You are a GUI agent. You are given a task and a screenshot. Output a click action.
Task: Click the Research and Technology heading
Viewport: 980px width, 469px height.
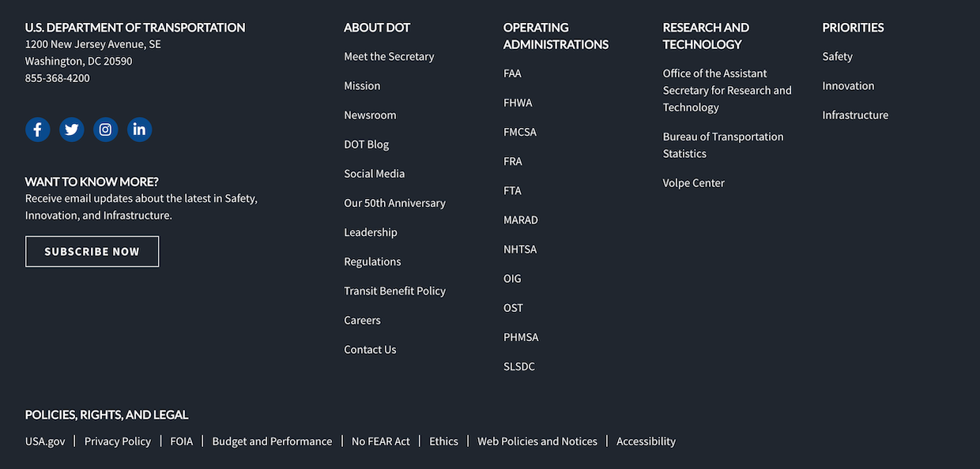[706, 36]
